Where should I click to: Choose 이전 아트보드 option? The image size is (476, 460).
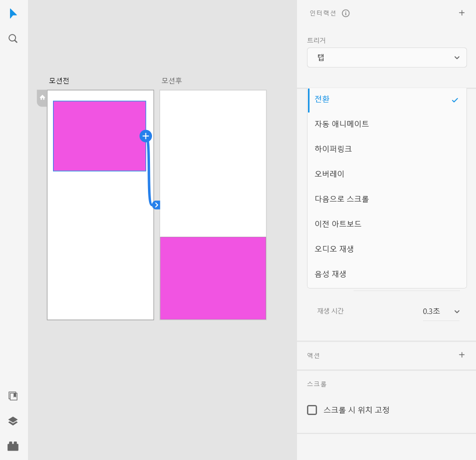pos(387,224)
